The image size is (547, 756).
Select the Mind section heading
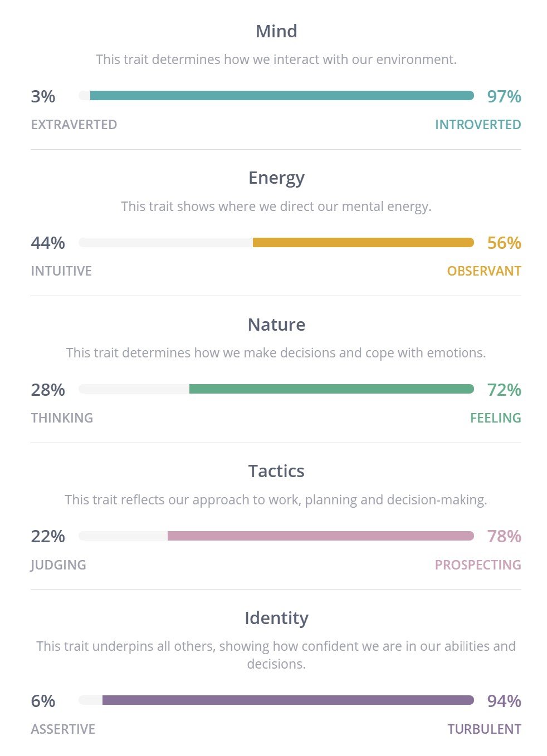tap(276, 31)
